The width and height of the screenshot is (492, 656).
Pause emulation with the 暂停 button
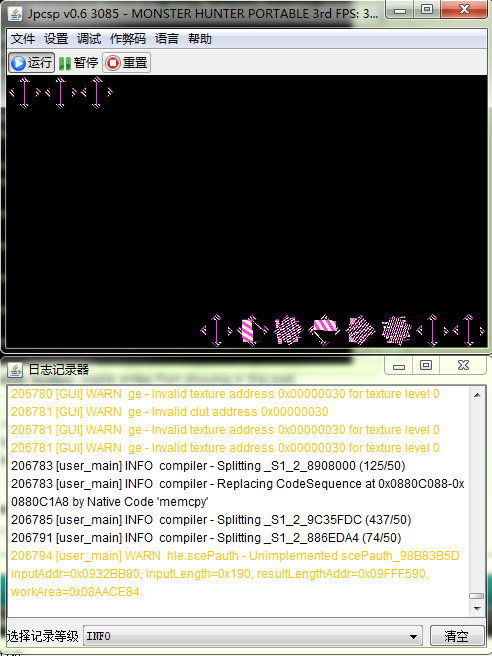[x=78, y=63]
